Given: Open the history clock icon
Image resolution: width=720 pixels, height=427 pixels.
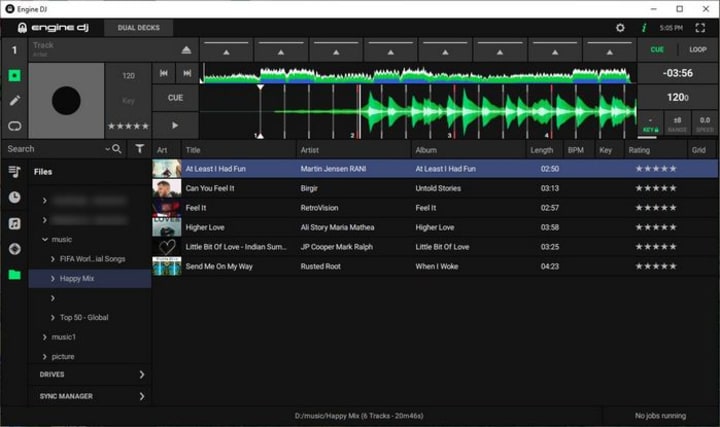Looking at the screenshot, I should (14, 197).
